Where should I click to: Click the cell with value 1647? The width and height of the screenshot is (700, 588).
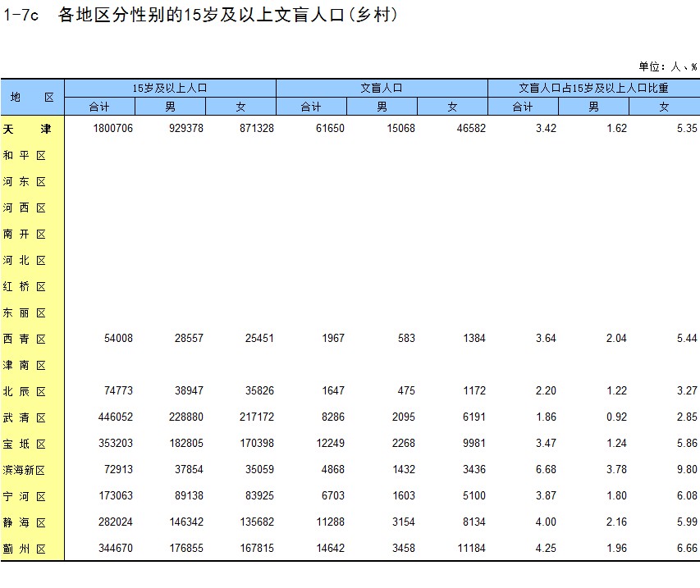pyautogui.click(x=333, y=391)
